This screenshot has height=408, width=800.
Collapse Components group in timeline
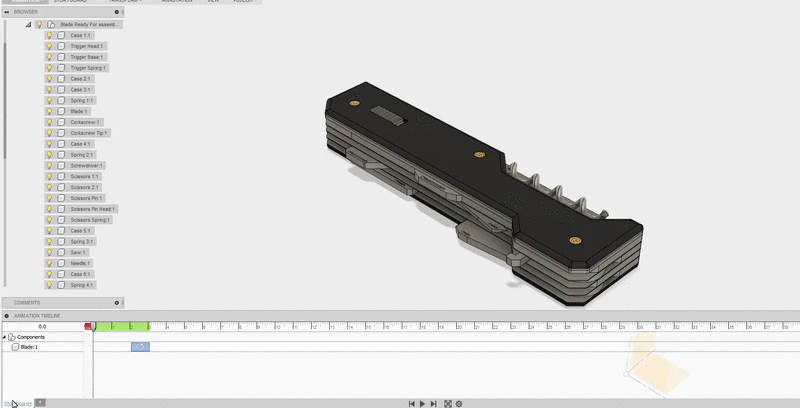click(x=5, y=337)
